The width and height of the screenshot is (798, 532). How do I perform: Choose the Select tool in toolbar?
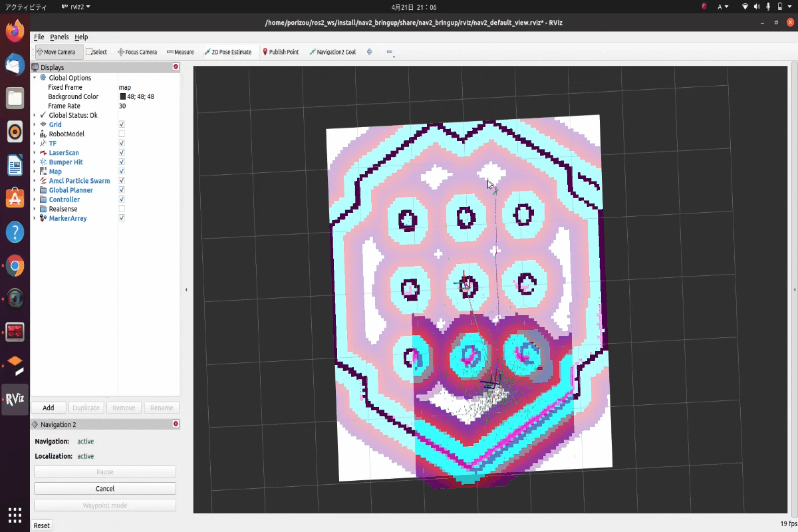point(96,51)
